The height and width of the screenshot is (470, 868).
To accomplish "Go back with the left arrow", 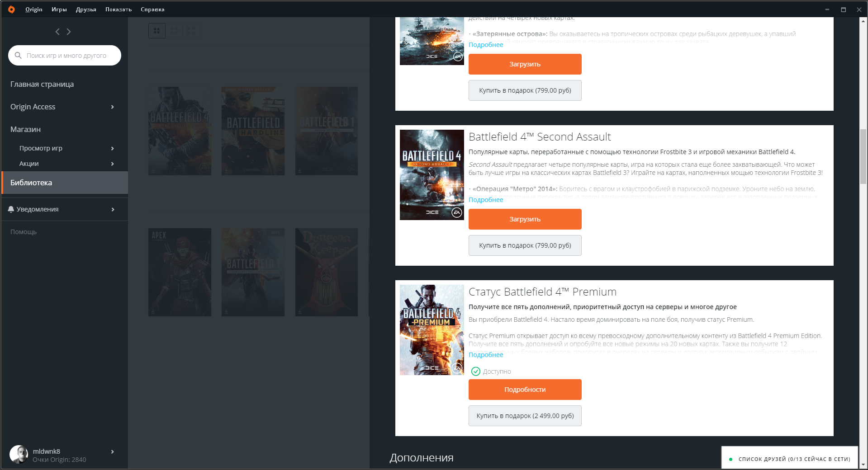I will coord(57,32).
